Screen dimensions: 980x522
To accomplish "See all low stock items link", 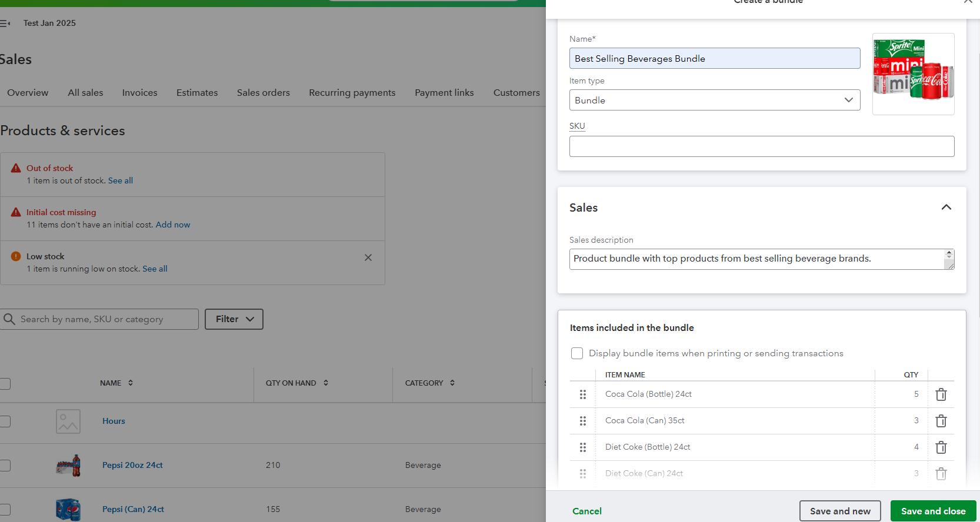I will [x=155, y=269].
